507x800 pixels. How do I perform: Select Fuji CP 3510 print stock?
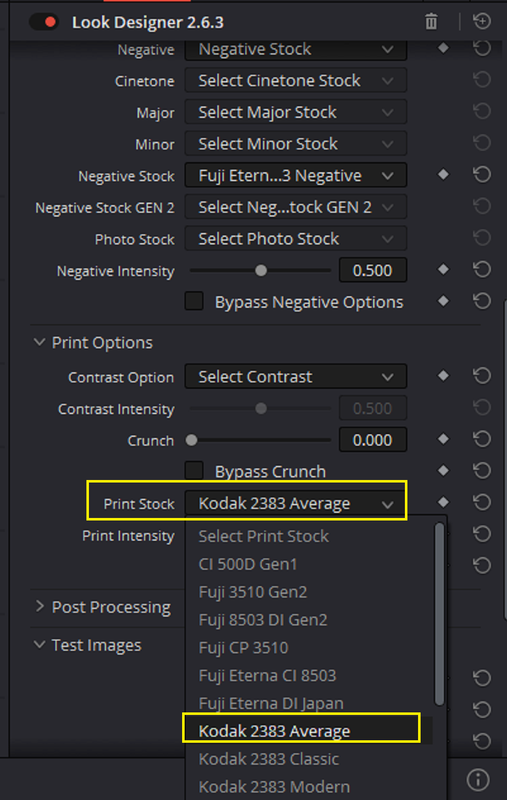(243, 647)
